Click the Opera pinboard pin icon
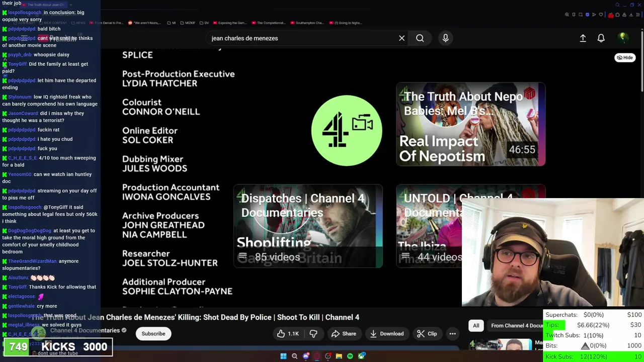Screen dimensions: 644x362 click(x=574, y=15)
